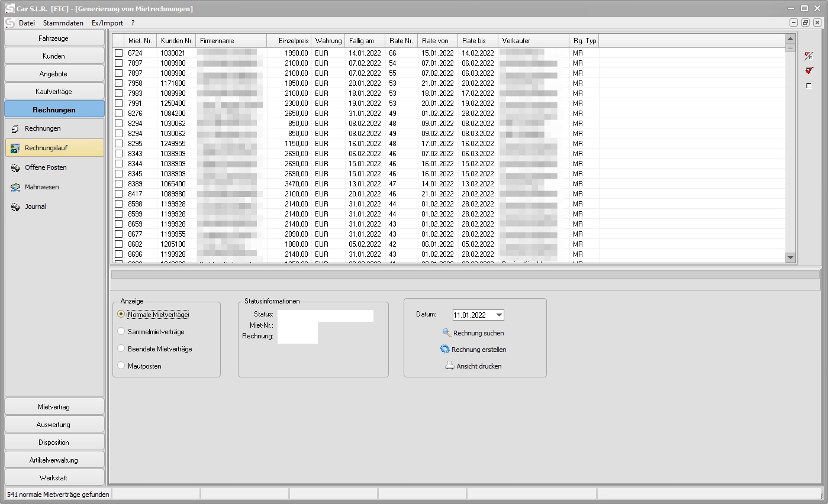Click the Car S.L.R. app icon in title bar

[x=10, y=8]
